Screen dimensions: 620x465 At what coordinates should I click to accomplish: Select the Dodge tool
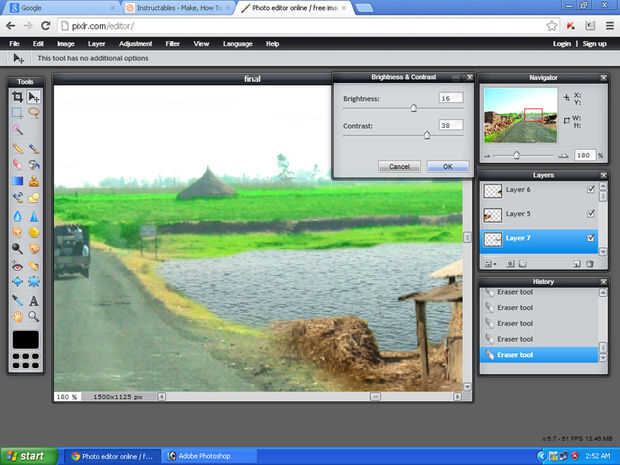tap(17, 249)
